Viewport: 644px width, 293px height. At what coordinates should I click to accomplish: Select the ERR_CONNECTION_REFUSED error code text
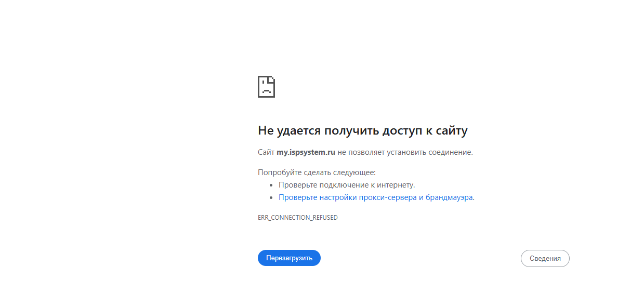(298, 218)
